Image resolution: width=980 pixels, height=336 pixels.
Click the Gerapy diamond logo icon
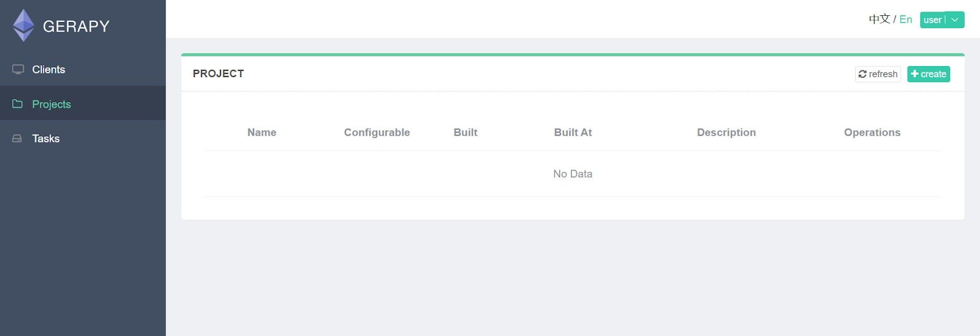click(x=24, y=25)
